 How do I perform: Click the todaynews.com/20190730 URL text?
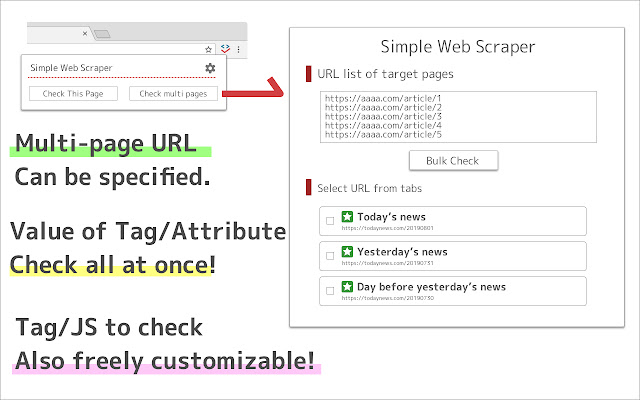pos(387,298)
